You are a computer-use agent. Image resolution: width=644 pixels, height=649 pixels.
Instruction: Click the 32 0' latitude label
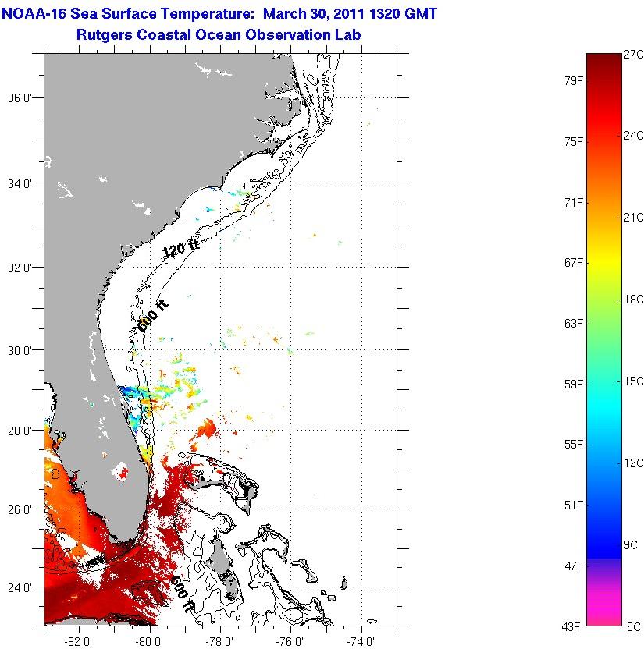(20, 268)
